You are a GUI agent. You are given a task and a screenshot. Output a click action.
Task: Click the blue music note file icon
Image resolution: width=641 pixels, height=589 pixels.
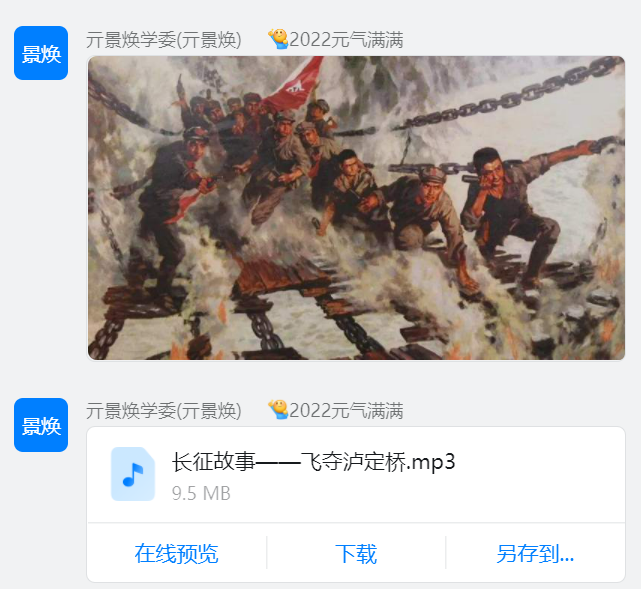pyautogui.click(x=133, y=474)
